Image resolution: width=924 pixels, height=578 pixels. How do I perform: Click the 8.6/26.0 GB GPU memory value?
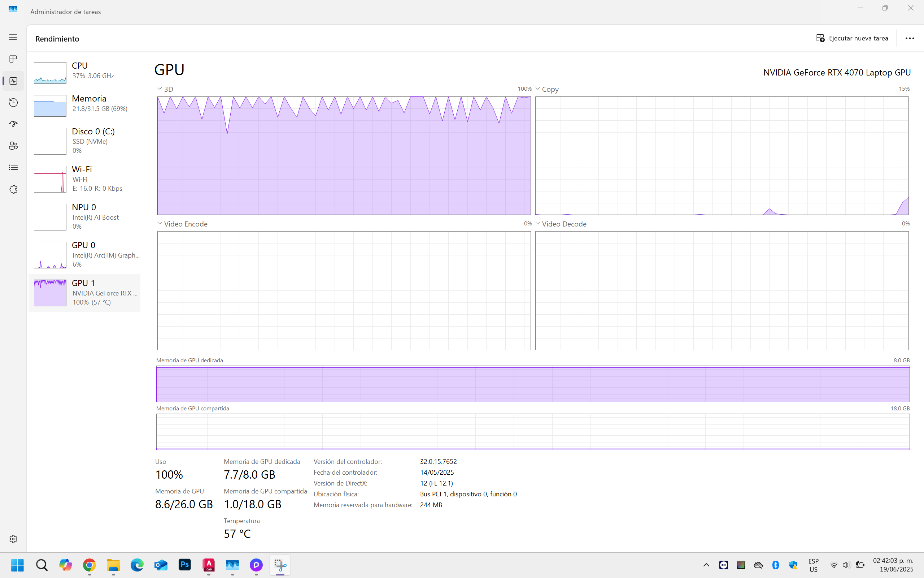(184, 504)
